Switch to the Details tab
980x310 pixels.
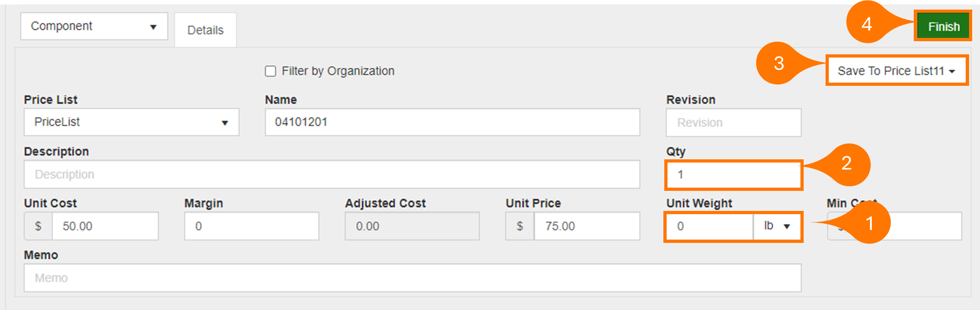point(205,30)
